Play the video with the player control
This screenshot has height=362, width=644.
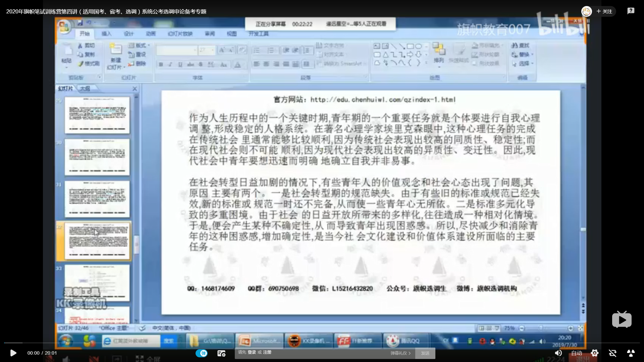point(13,353)
